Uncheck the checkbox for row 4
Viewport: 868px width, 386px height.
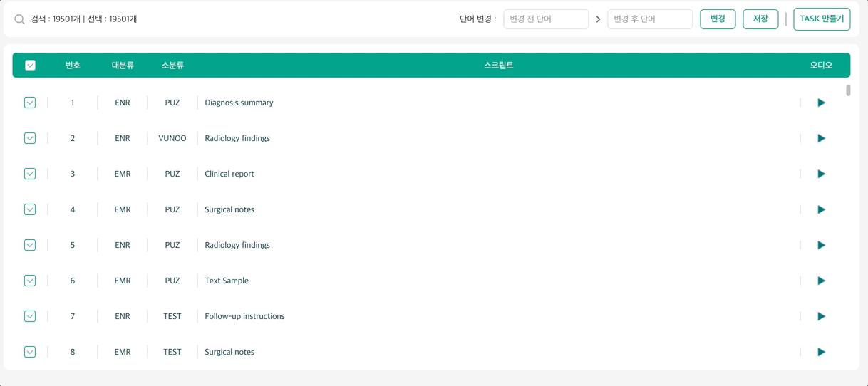click(x=30, y=209)
